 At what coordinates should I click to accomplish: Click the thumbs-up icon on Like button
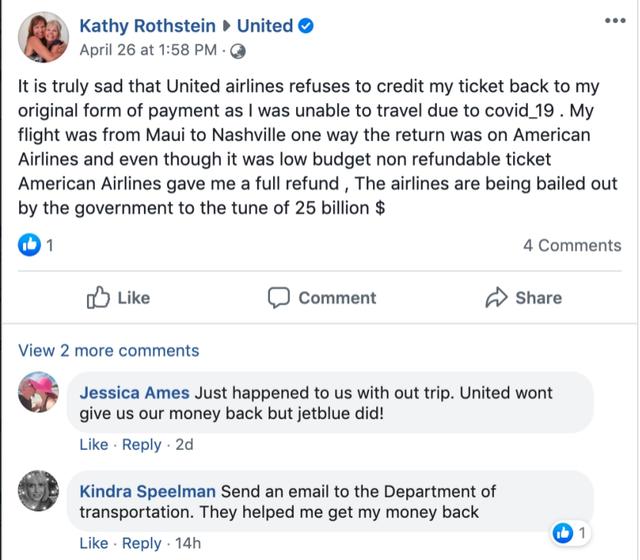click(x=98, y=297)
